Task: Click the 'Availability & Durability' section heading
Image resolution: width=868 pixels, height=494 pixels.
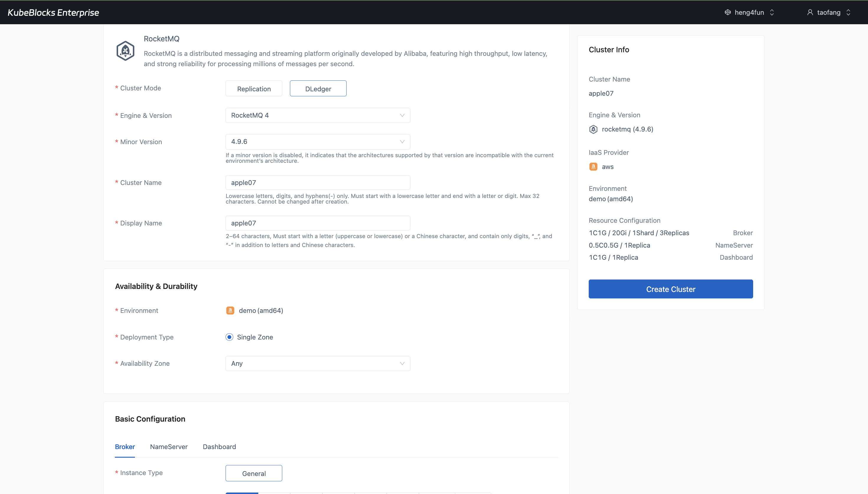Action: click(x=156, y=286)
